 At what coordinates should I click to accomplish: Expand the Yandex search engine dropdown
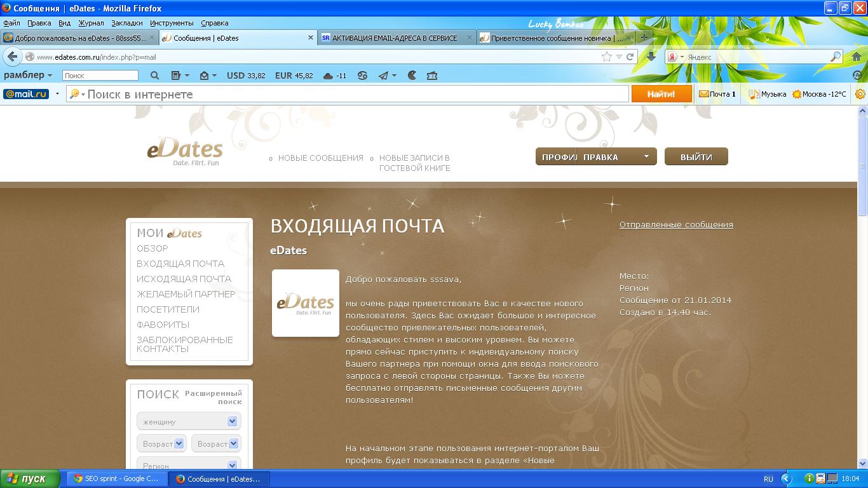[682, 57]
